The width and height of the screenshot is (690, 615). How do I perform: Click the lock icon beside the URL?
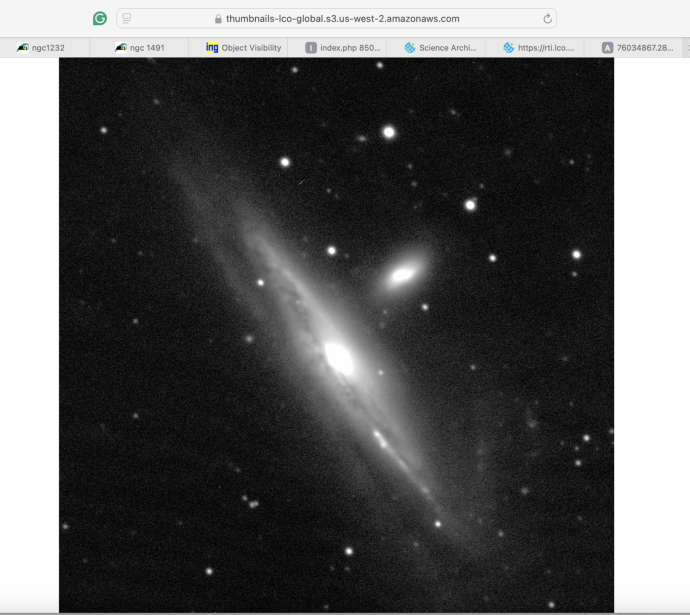[x=218, y=18]
